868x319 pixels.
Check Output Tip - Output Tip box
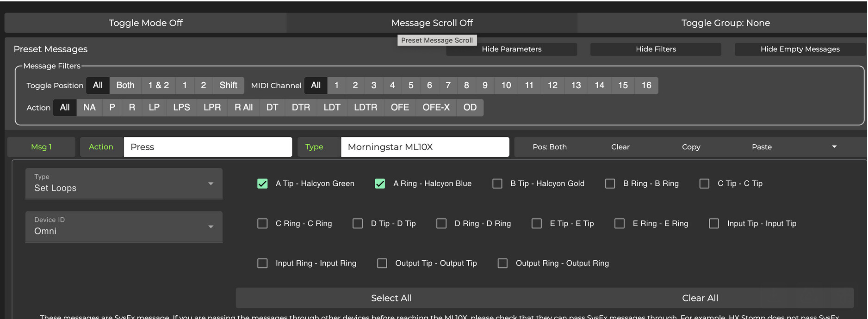tap(382, 263)
